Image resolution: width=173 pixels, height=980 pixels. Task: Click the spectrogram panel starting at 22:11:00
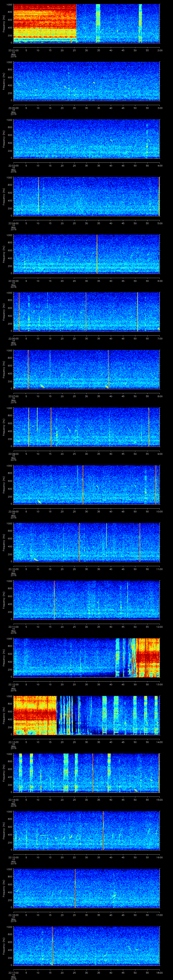[87, 600]
